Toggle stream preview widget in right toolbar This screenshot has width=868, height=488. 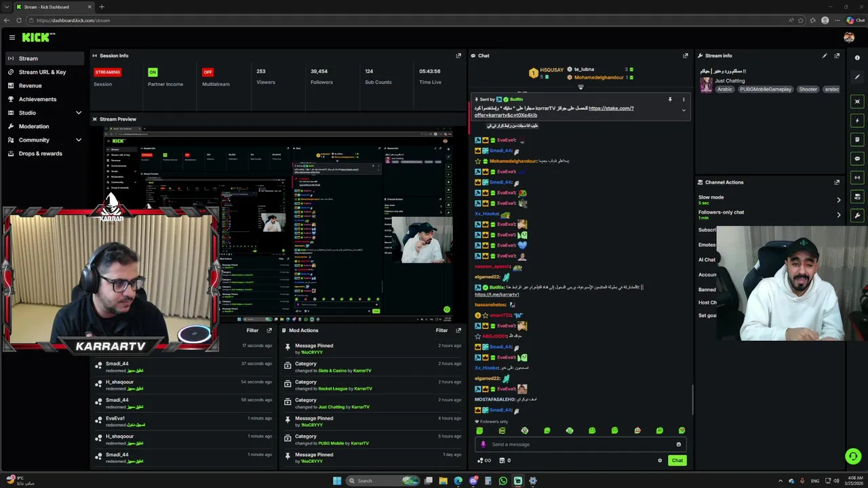pyautogui.click(x=857, y=102)
